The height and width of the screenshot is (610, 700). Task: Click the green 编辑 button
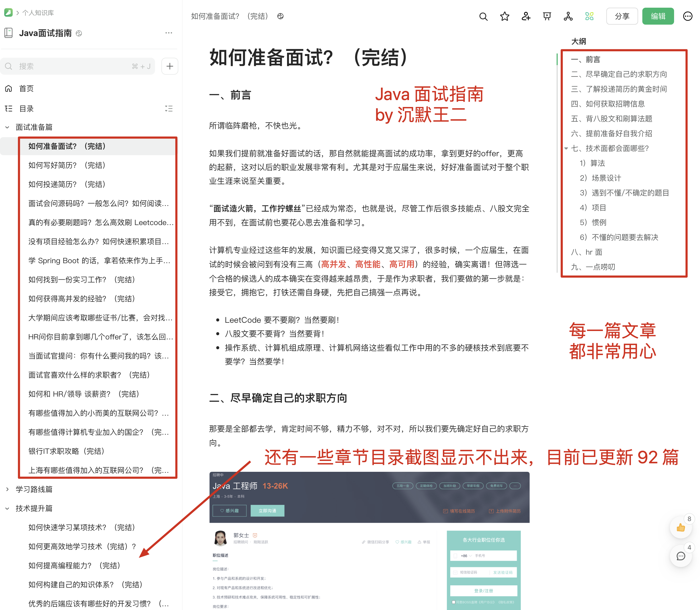pyautogui.click(x=658, y=16)
